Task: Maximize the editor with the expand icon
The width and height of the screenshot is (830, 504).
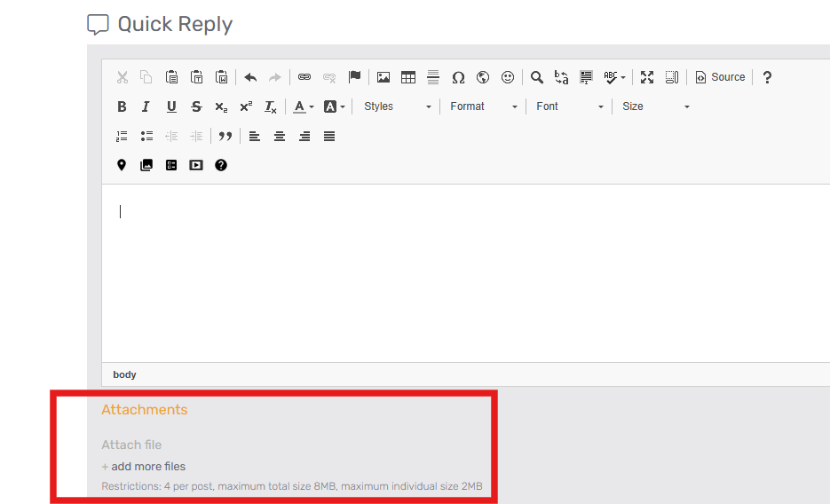Action: 647,77
